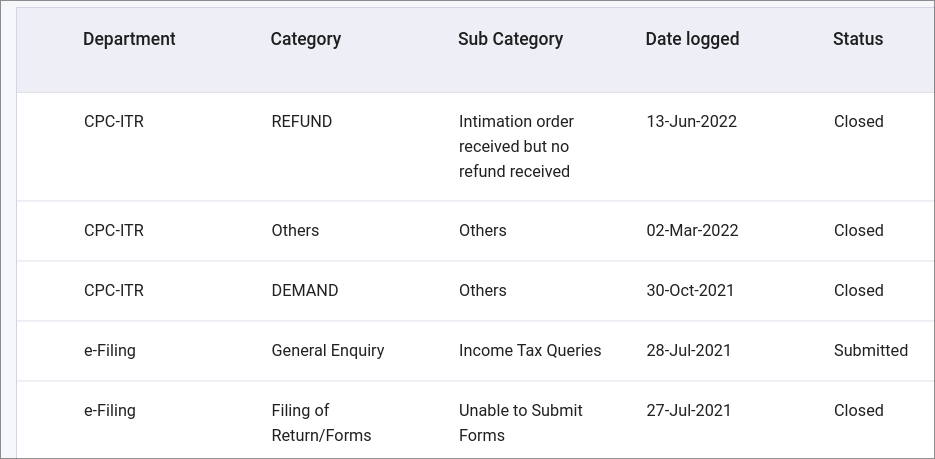Click the Filing of Return/Forms cell
This screenshot has height=459, width=935.
[321, 423]
